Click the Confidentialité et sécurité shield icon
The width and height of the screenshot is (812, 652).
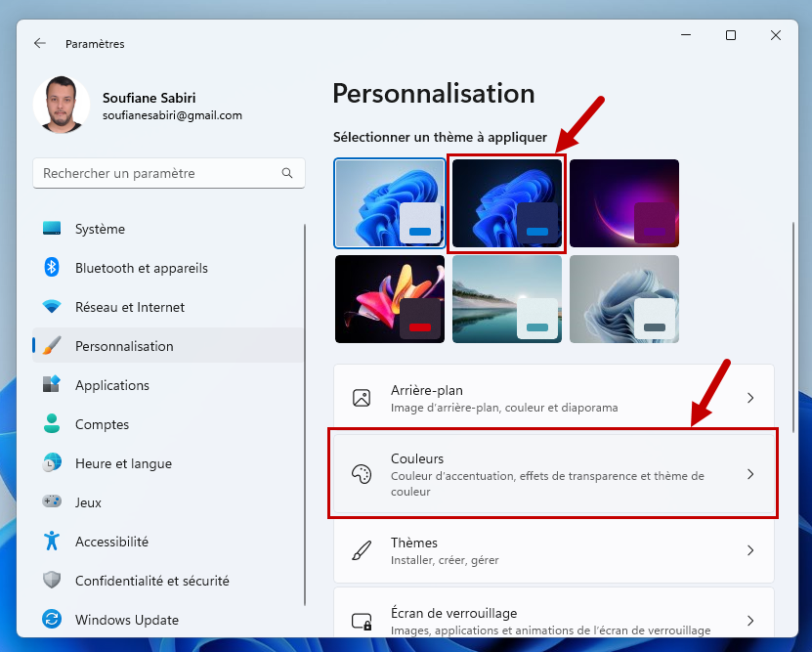click(x=52, y=580)
